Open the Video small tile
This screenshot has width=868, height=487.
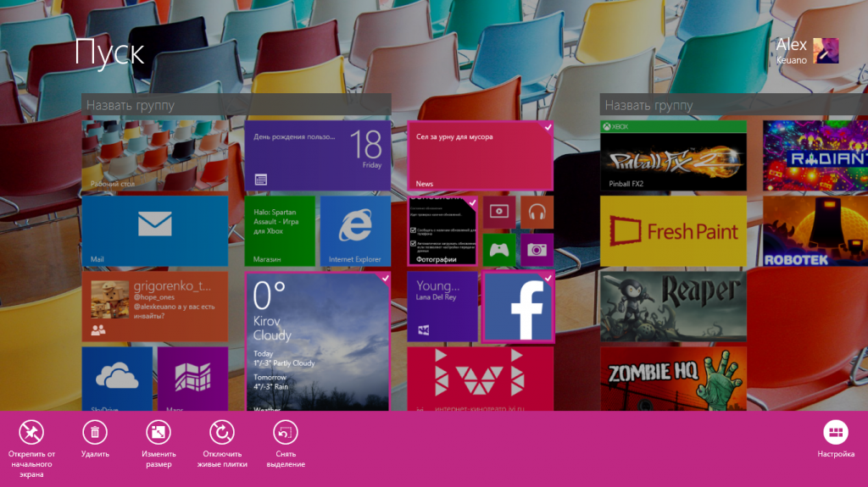point(498,212)
